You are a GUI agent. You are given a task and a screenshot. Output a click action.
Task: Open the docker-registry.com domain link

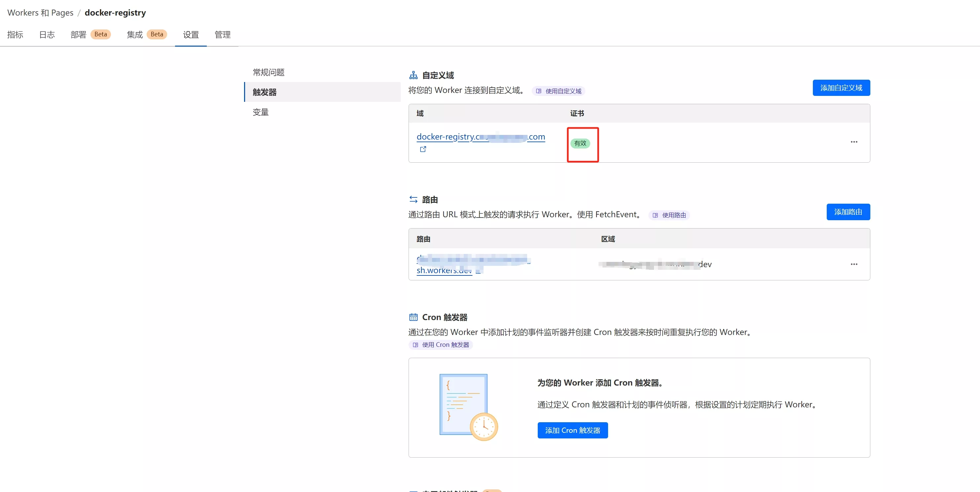pyautogui.click(x=481, y=137)
